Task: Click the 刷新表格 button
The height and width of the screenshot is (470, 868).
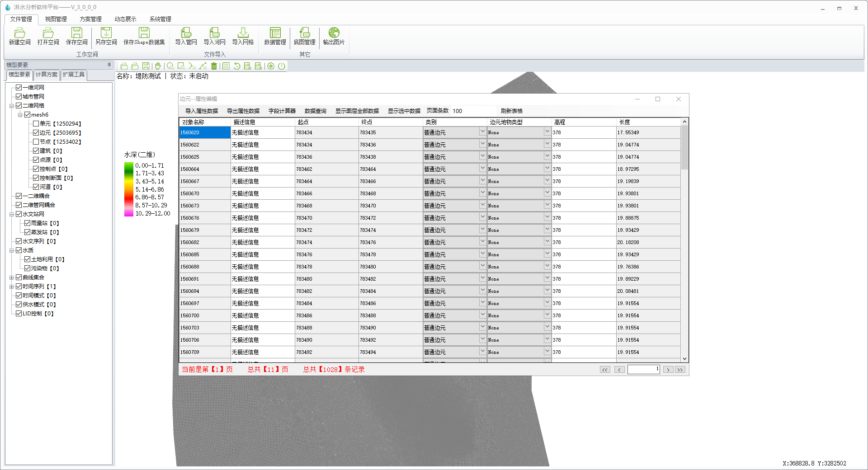Action: pos(511,111)
